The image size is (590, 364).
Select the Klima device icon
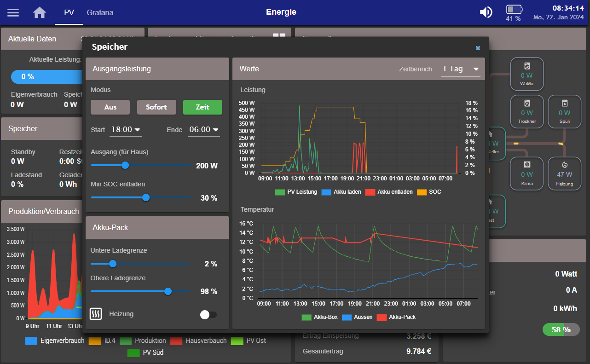[527, 164]
